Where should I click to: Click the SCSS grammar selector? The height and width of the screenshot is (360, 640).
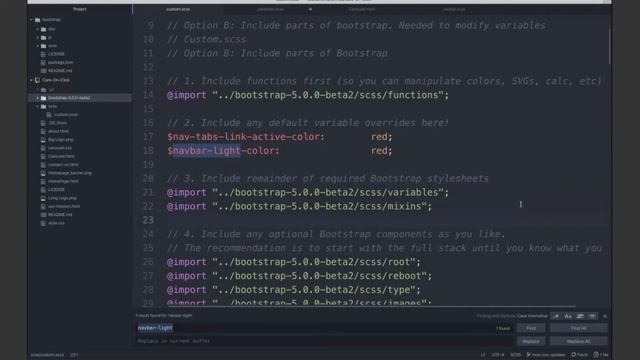[x=516, y=355]
